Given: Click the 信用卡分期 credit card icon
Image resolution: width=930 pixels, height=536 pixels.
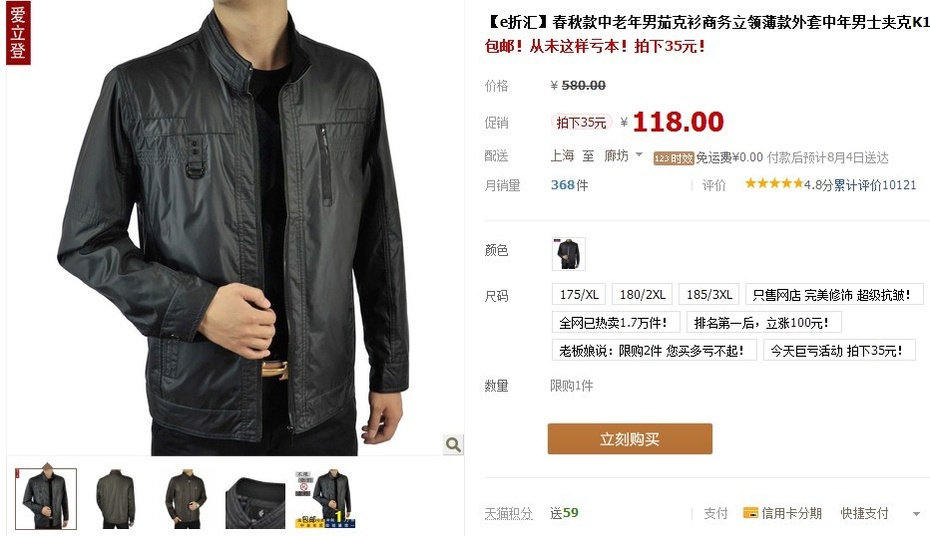Looking at the screenshot, I should point(750,513).
